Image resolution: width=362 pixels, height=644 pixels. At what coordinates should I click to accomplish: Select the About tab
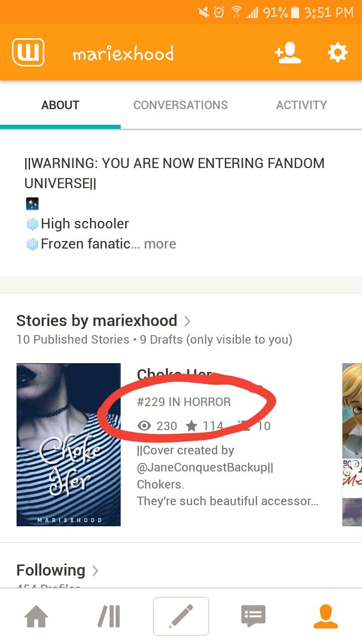point(60,105)
